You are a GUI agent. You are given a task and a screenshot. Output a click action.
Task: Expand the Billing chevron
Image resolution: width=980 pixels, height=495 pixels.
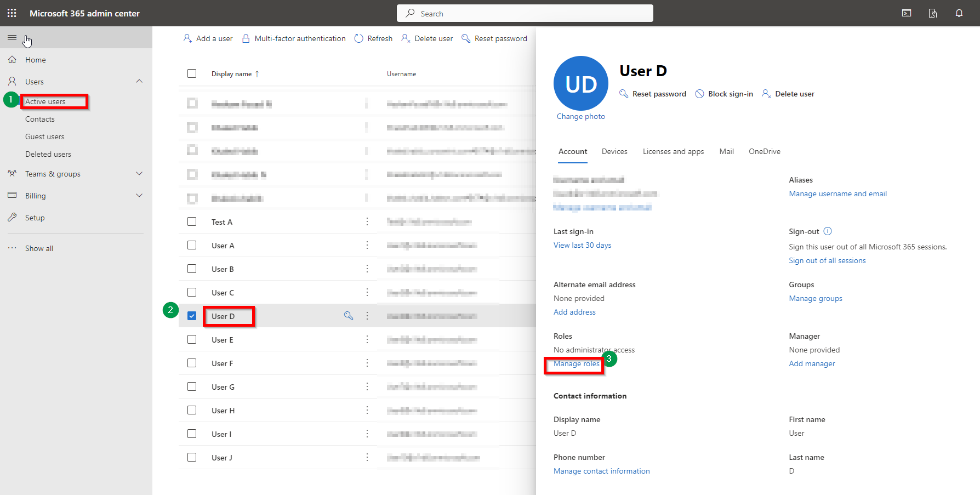coord(139,196)
